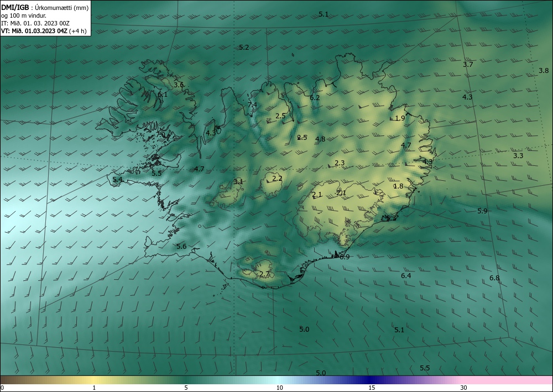The image size is (553, 392).
Task: Click the color scale label 15
Action: pyautogui.click(x=372, y=388)
